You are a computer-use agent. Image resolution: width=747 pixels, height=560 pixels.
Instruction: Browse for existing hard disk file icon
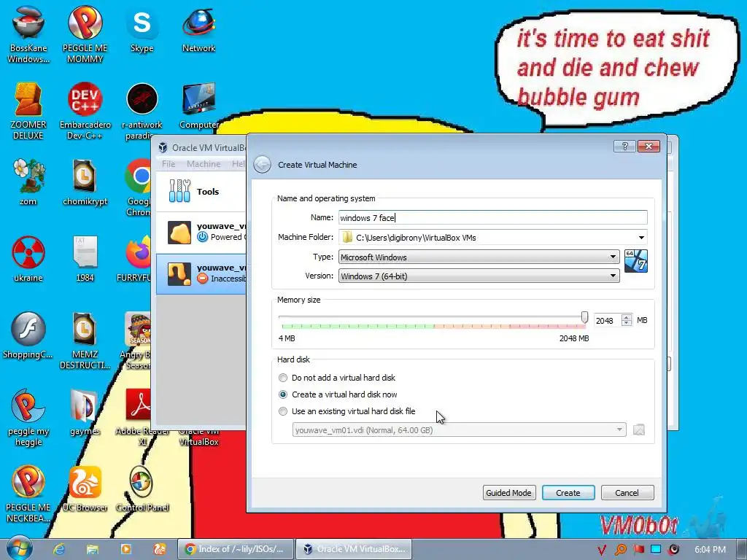coord(639,430)
